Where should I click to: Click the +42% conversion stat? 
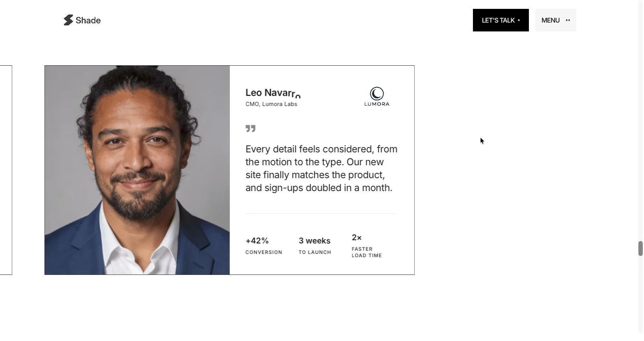(x=264, y=246)
